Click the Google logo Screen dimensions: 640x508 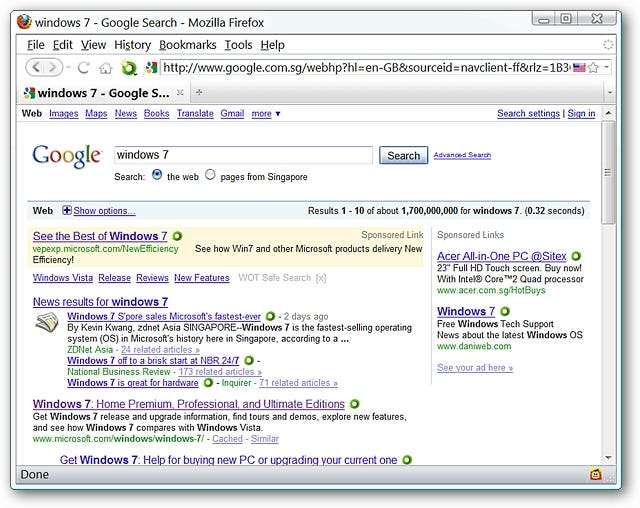(67, 155)
